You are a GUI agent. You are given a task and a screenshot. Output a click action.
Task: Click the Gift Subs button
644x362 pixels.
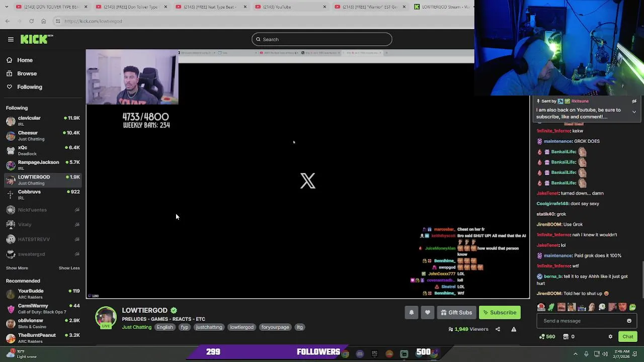[x=456, y=313]
